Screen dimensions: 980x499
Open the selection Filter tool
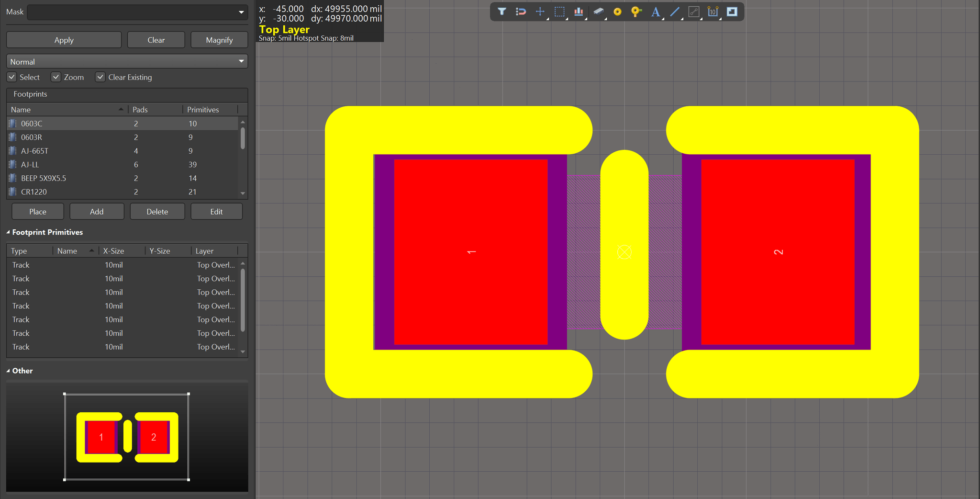[501, 11]
